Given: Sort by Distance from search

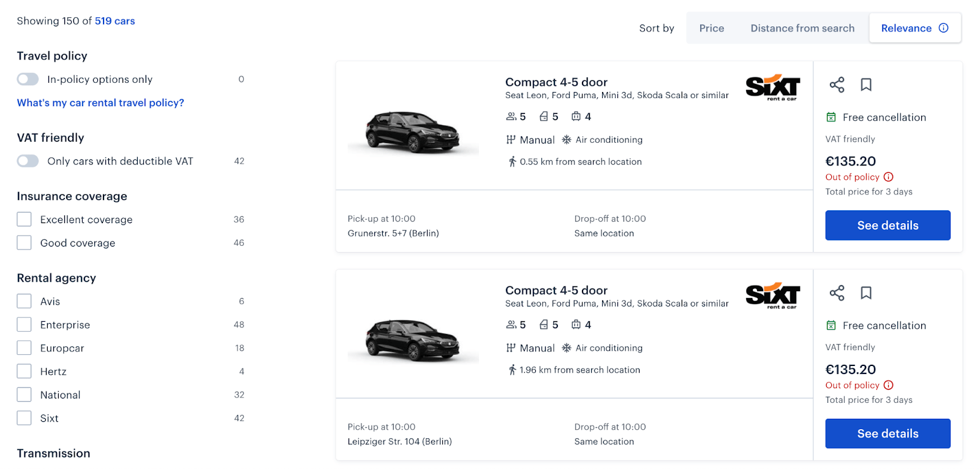Looking at the screenshot, I should coord(802,28).
